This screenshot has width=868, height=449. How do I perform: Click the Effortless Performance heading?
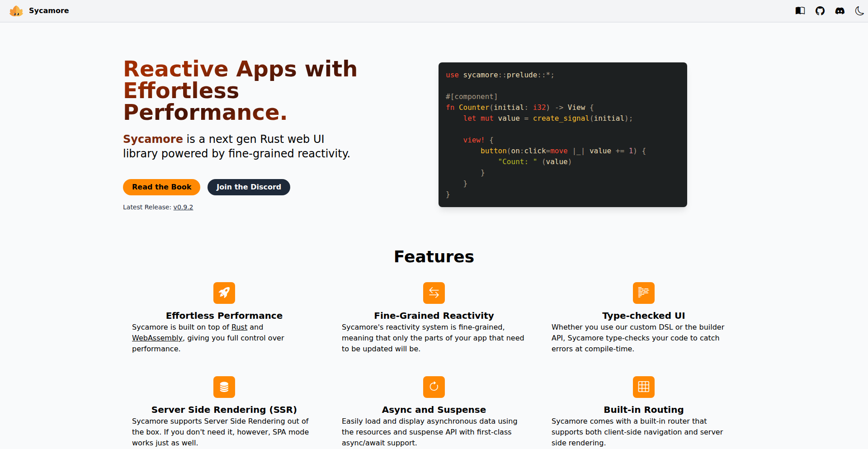pos(224,316)
